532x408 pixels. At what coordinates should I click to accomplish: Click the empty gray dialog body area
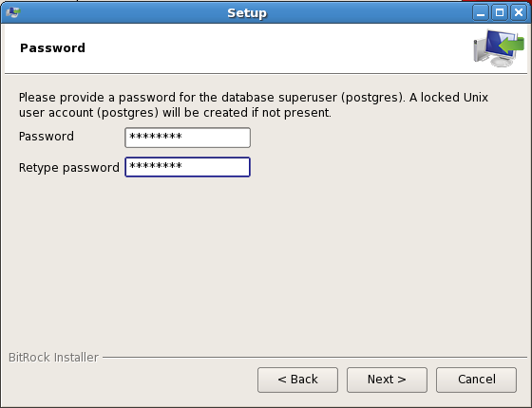(x=266, y=265)
